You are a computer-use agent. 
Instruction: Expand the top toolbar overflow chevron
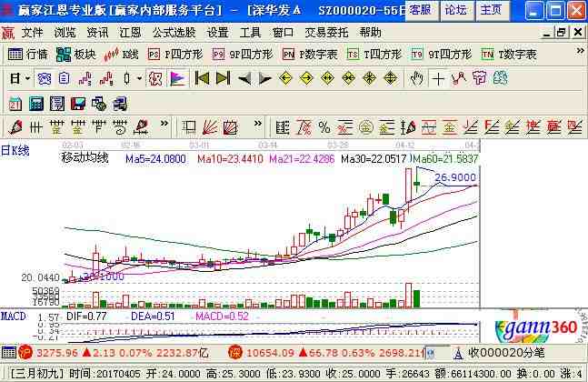(x=580, y=51)
